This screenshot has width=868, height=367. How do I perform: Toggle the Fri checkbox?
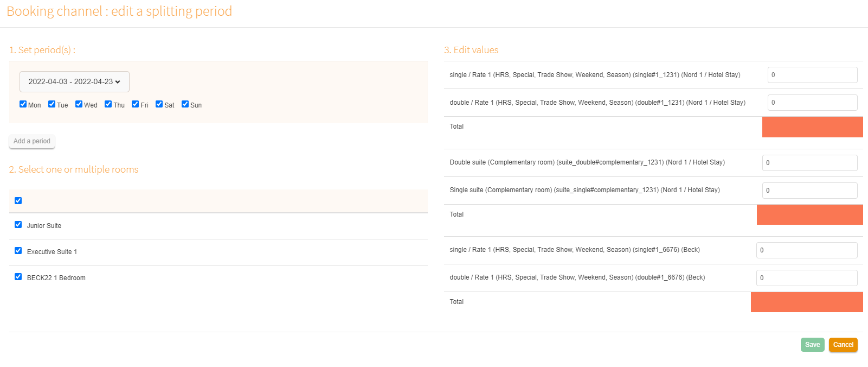coord(135,104)
